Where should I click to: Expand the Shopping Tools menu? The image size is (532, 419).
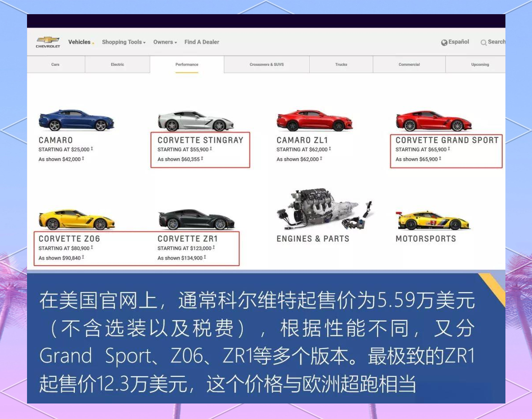(x=124, y=42)
